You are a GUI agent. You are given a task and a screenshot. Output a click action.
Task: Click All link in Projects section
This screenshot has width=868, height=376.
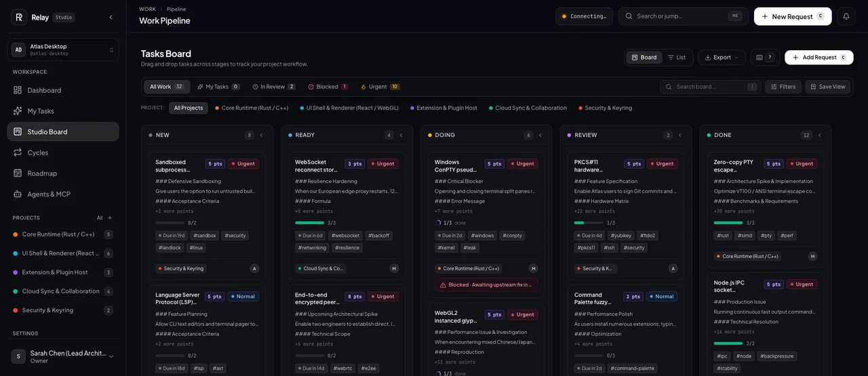(100, 217)
